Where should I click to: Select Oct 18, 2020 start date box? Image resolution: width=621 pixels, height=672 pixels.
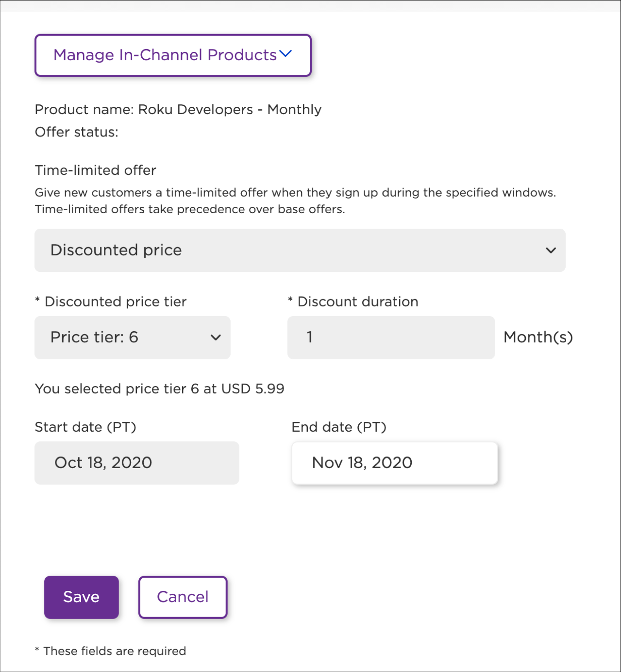click(x=136, y=463)
